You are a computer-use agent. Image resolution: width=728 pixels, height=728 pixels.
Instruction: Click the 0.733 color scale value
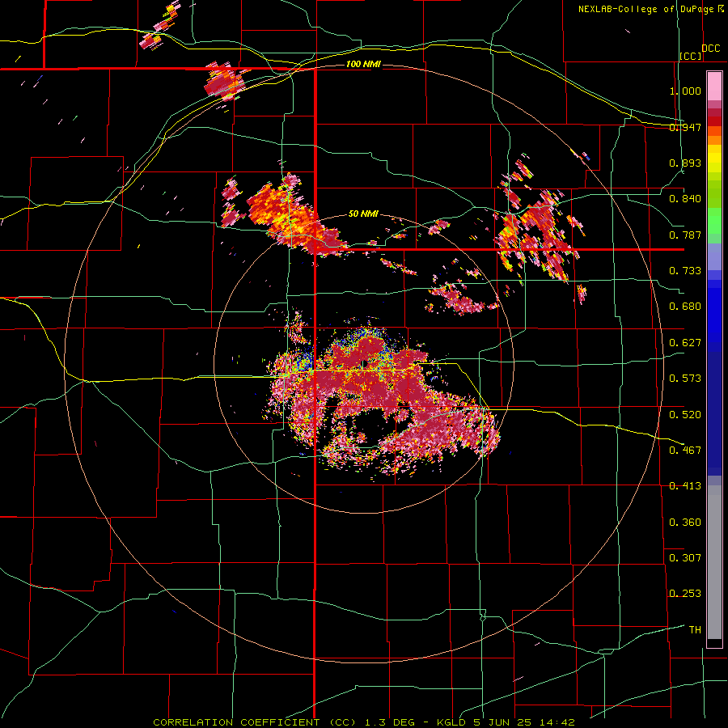(685, 271)
